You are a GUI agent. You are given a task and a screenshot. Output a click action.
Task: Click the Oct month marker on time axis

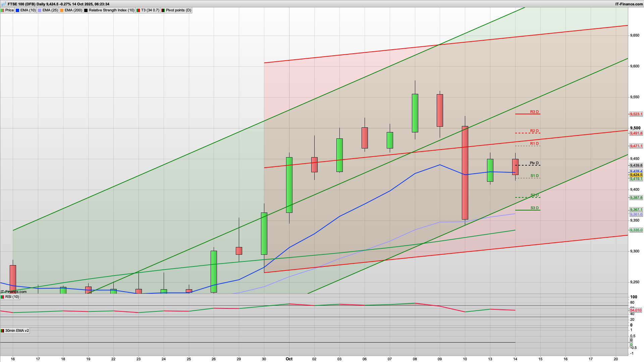click(289, 359)
